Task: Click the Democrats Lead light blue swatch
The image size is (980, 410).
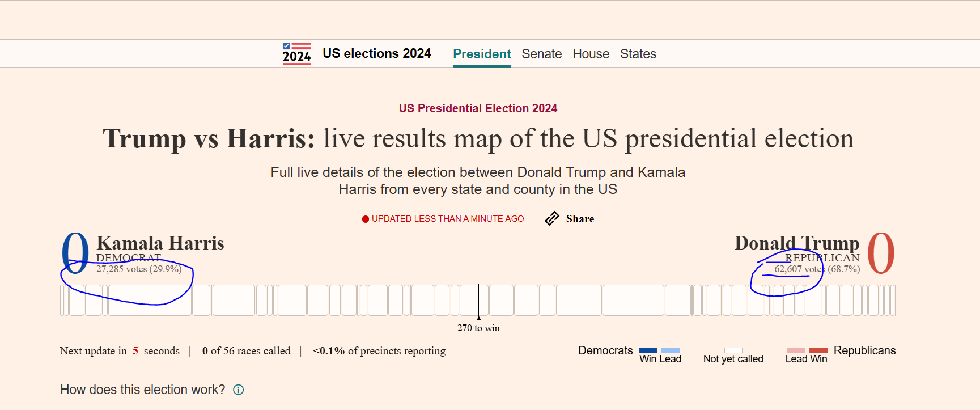Action: click(x=670, y=350)
